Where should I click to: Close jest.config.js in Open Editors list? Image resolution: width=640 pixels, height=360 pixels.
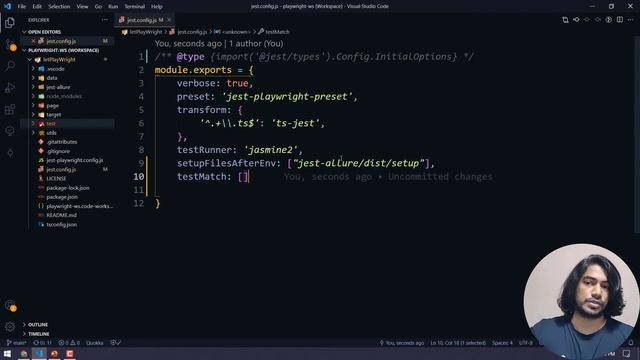click(33, 41)
